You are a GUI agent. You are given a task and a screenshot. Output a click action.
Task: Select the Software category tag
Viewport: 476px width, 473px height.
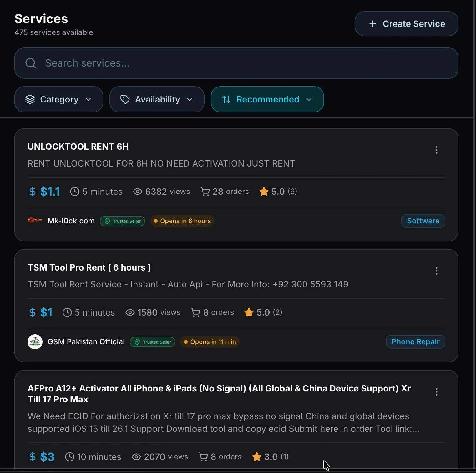423,221
